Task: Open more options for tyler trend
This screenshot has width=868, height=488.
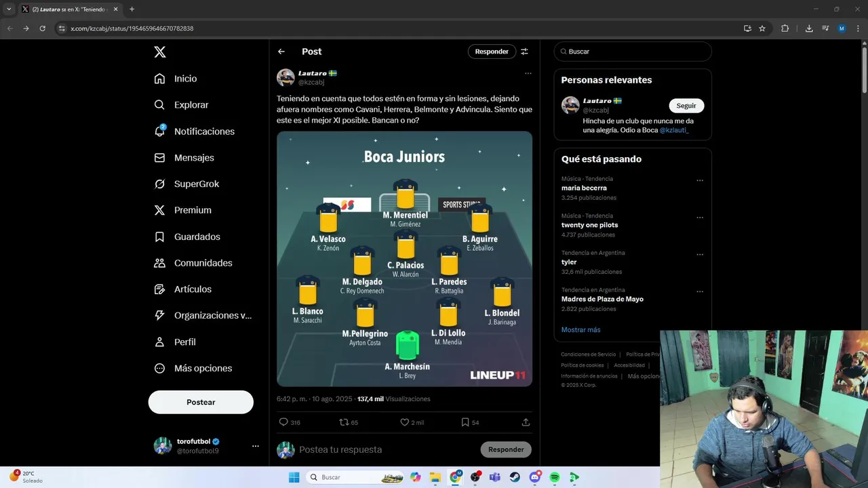Action: (x=700, y=255)
